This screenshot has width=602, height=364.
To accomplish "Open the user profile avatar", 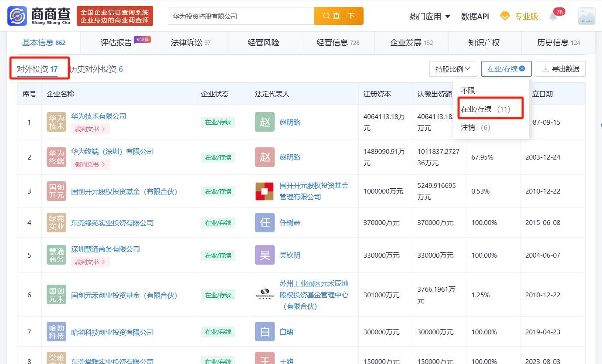I will [586, 16].
